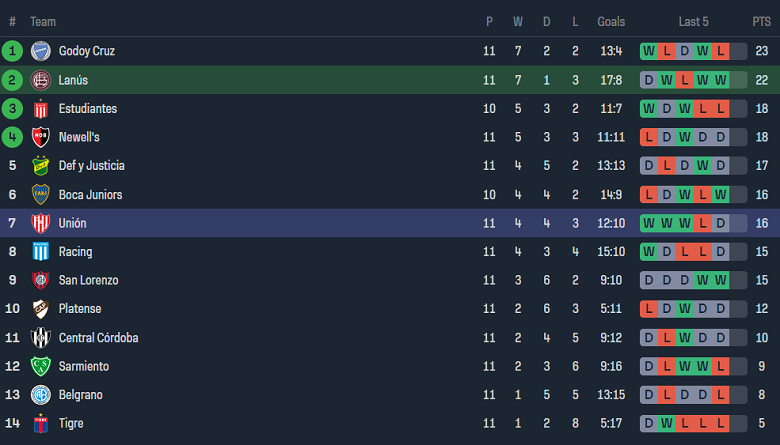Click the Lanús team badge
Viewport: 780px width, 445px height.
(x=41, y=80)
